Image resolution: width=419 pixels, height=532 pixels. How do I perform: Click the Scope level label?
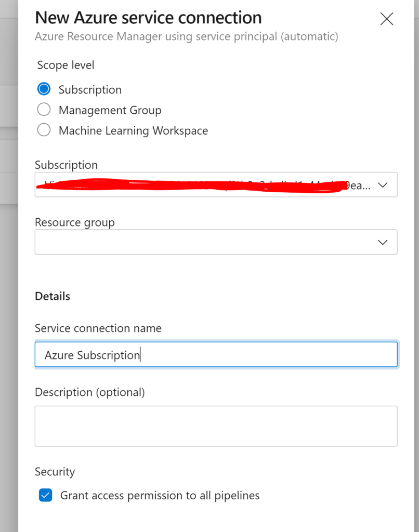pos(66,65)
